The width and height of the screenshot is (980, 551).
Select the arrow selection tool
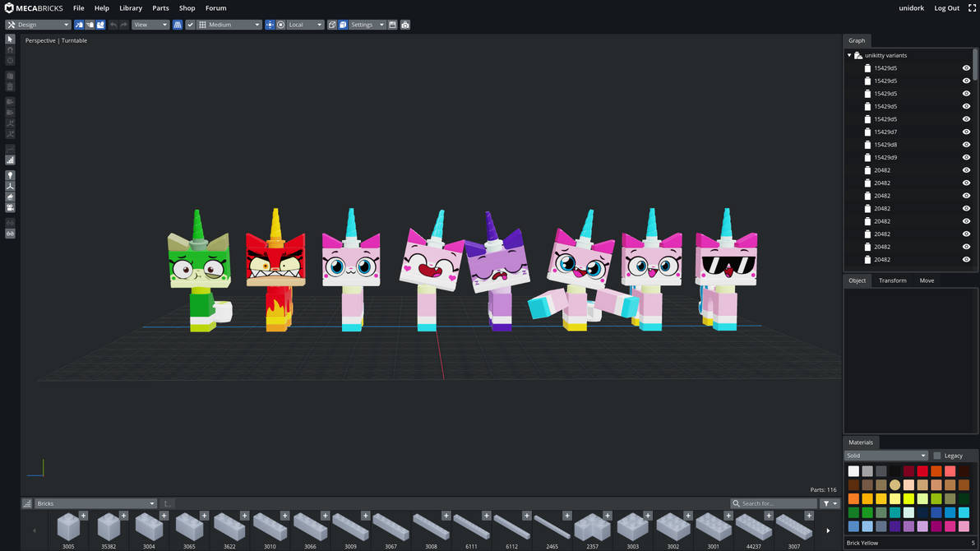10,39
